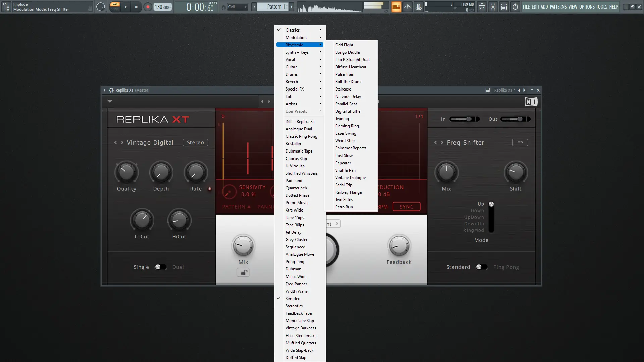Open the plugin dropdown arrow below title bar
644x362 pixels.
coord(110,101)
